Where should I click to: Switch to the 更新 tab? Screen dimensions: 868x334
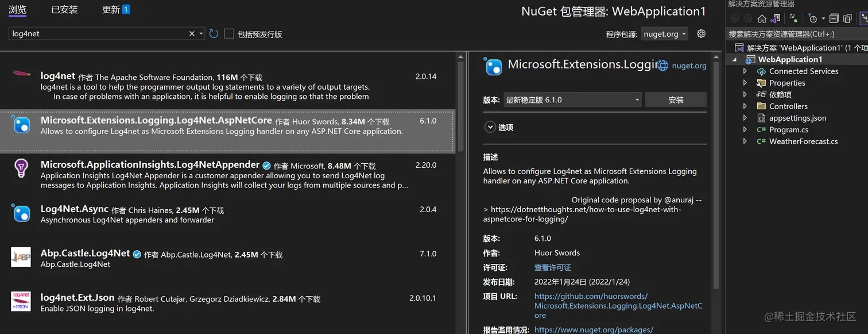[116, 10]
